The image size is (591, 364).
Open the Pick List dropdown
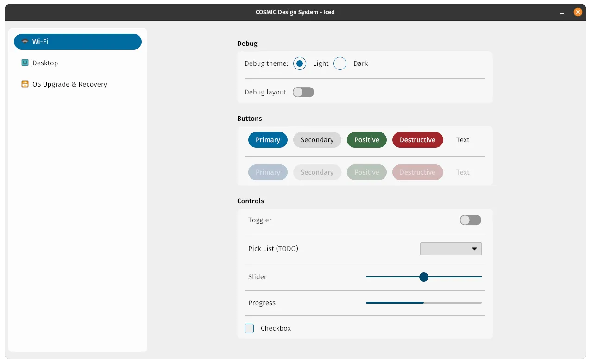point(451,249)
